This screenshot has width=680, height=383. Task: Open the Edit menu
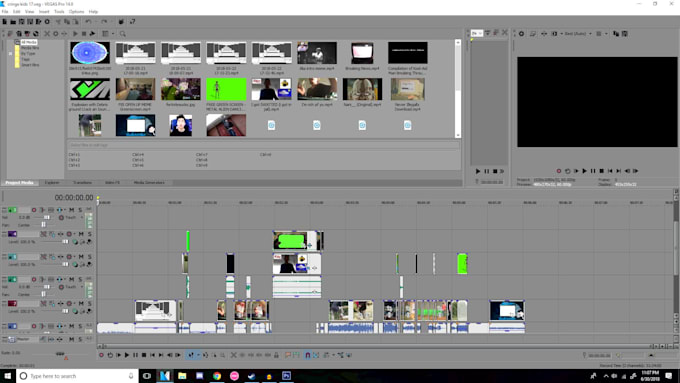pyautogui.click(x=16, y=12)
